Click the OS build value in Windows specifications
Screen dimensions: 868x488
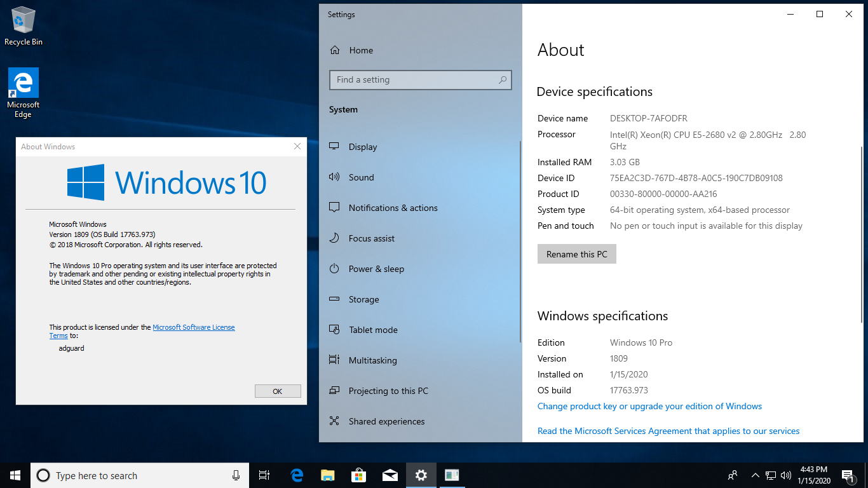coord(629,390)
